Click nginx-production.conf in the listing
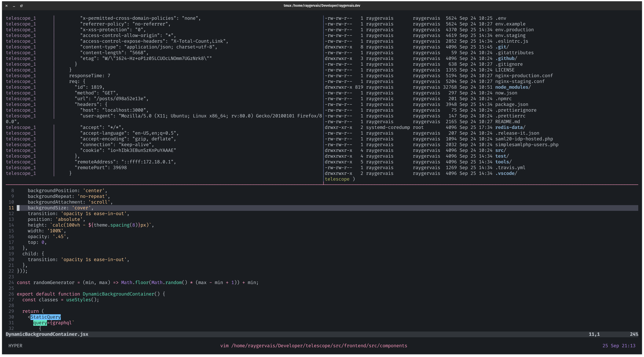Image resolution: width=644 pixels, height=357 pixels. [524, 76]
